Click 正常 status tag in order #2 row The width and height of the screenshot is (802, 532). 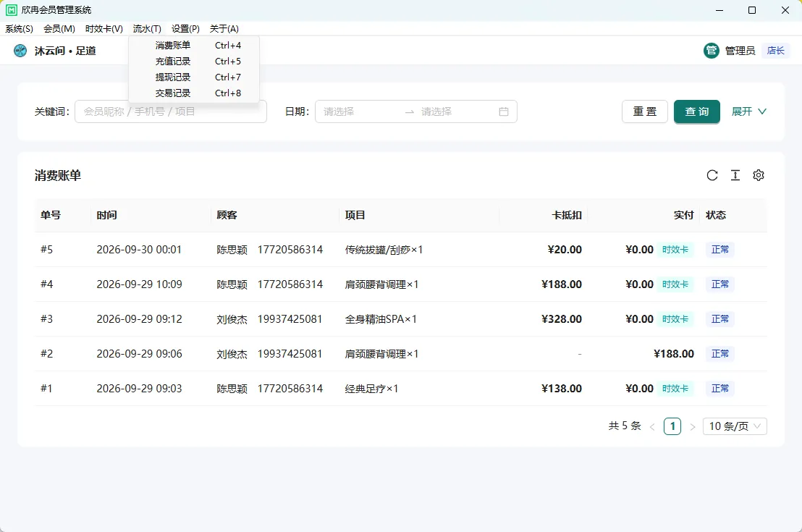[720, 354]
